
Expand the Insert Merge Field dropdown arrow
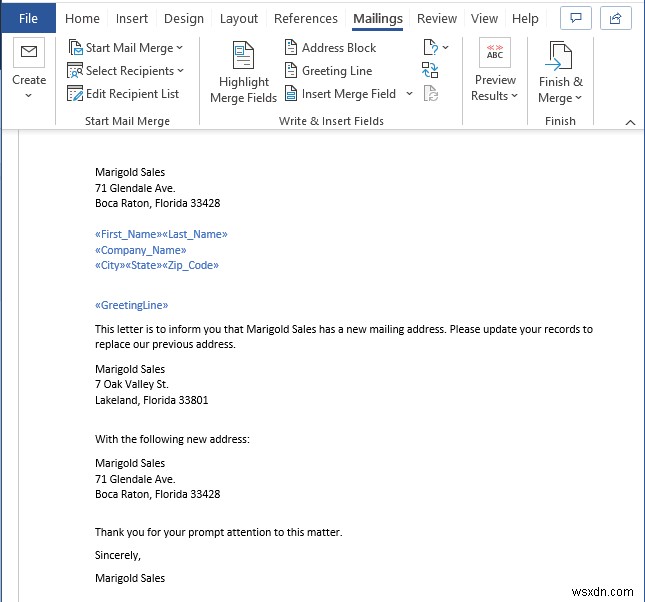(409, 94)
